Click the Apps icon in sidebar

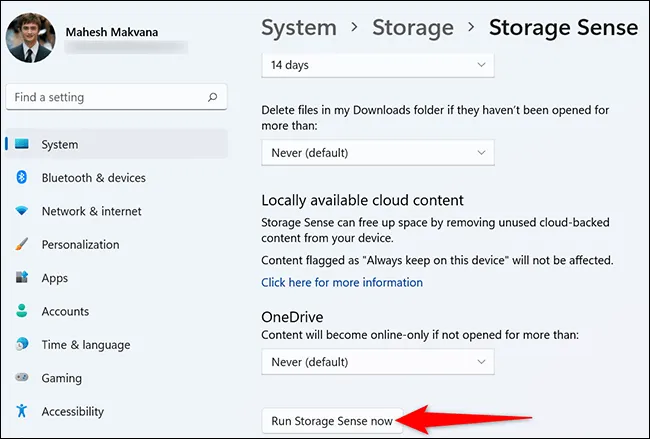click(x=20, y=278)
